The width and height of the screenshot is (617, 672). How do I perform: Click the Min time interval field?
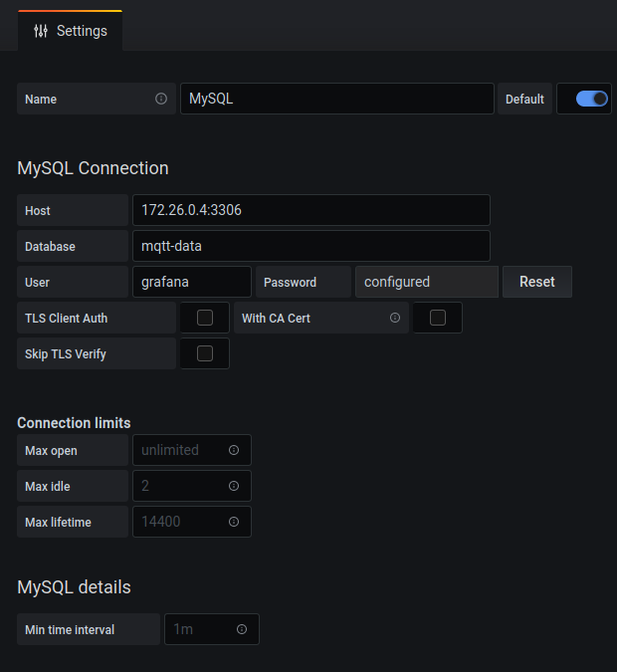[212, 629]
